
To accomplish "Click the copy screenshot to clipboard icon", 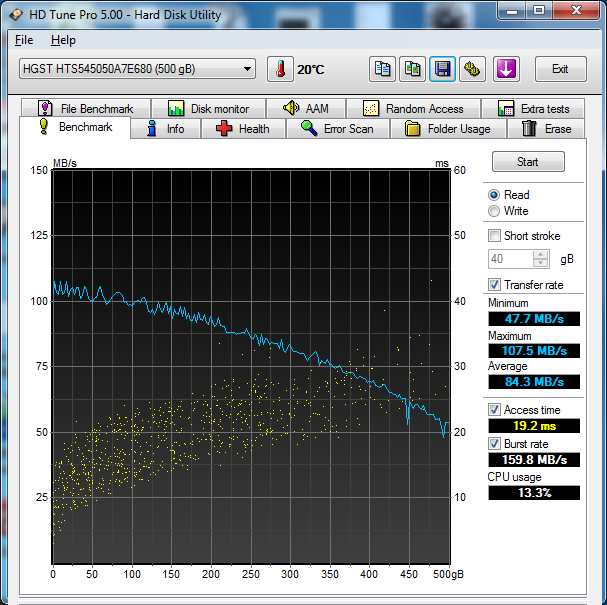I will pyautogui.click(x=412, y=69).
